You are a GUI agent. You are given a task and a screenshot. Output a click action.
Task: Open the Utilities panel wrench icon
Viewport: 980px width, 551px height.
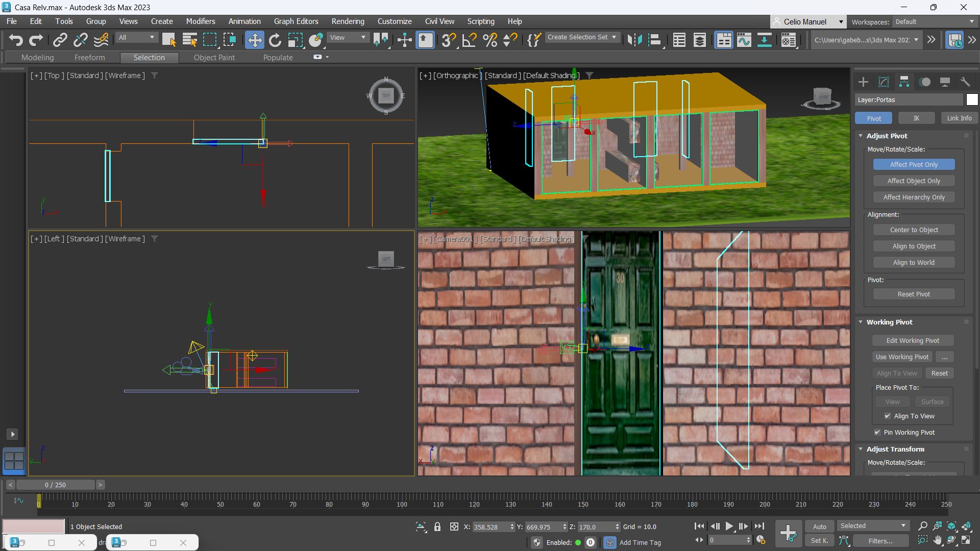(x=965, y=82)
